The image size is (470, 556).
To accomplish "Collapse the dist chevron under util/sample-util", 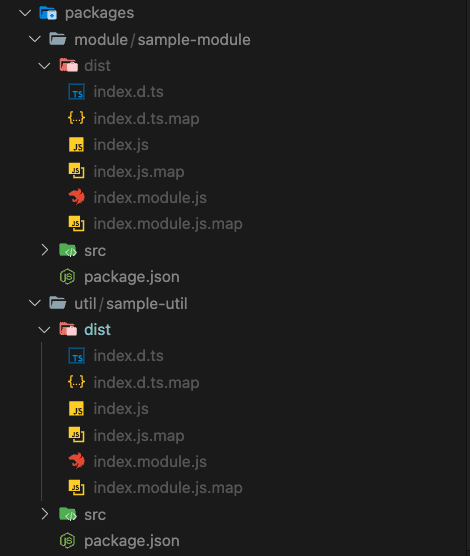I will point(44,330).
